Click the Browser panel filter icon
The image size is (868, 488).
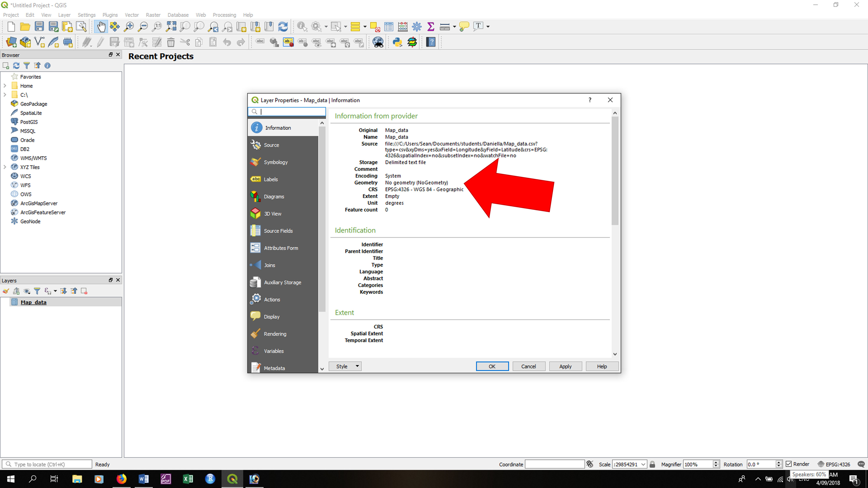[x=27, y=65]
